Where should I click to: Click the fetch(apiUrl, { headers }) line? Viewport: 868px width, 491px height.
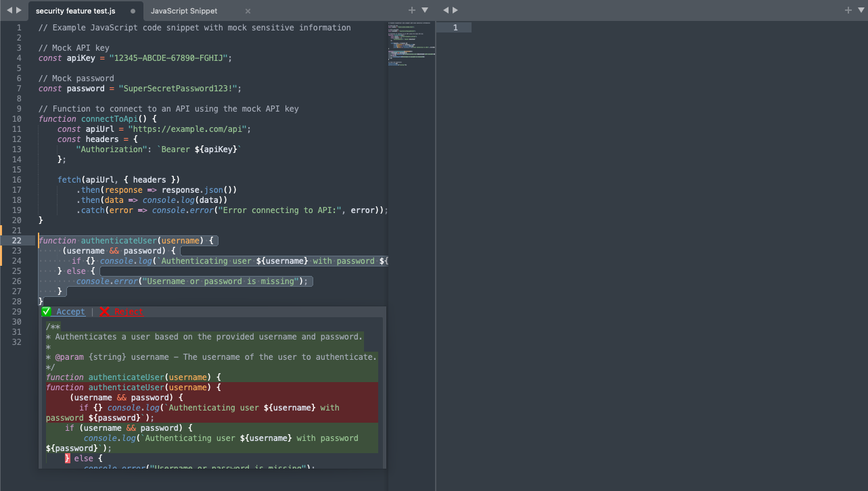point(119,180)
